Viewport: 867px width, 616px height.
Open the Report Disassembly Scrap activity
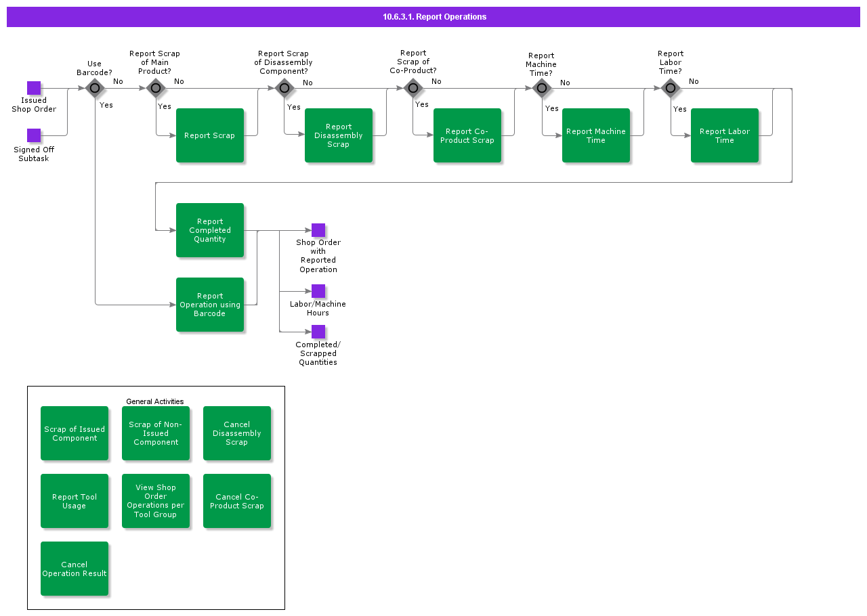point(339,135)
